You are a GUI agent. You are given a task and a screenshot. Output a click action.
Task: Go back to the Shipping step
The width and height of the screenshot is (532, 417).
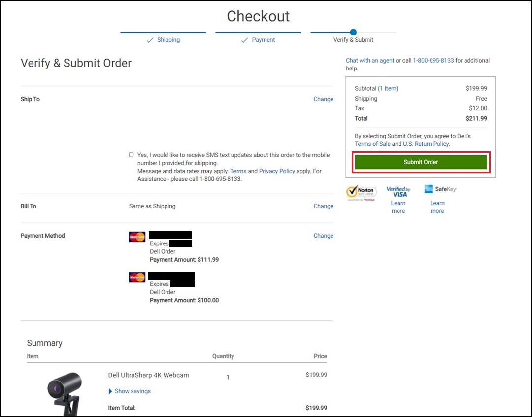[x=168, y=40]
